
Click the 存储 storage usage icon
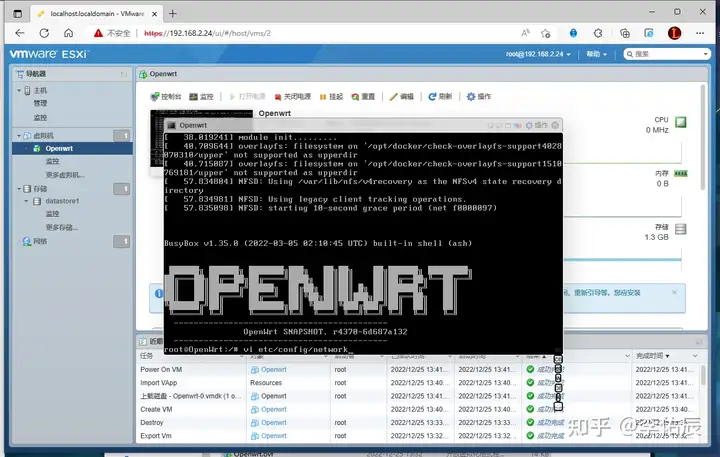click(681, 229)
